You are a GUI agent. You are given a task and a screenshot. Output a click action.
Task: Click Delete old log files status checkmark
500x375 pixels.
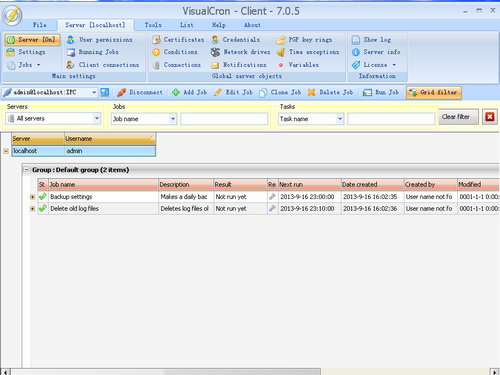[43, 208]
